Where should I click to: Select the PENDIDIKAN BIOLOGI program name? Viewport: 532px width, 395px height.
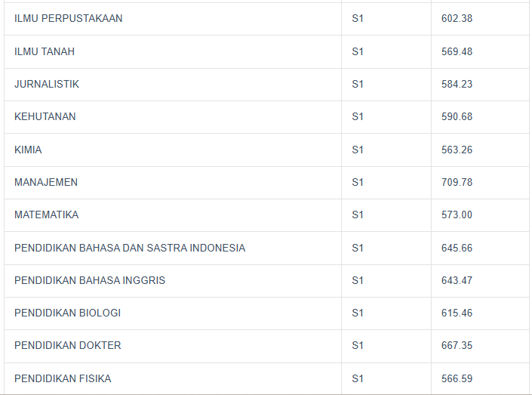(x=67, y=313)
